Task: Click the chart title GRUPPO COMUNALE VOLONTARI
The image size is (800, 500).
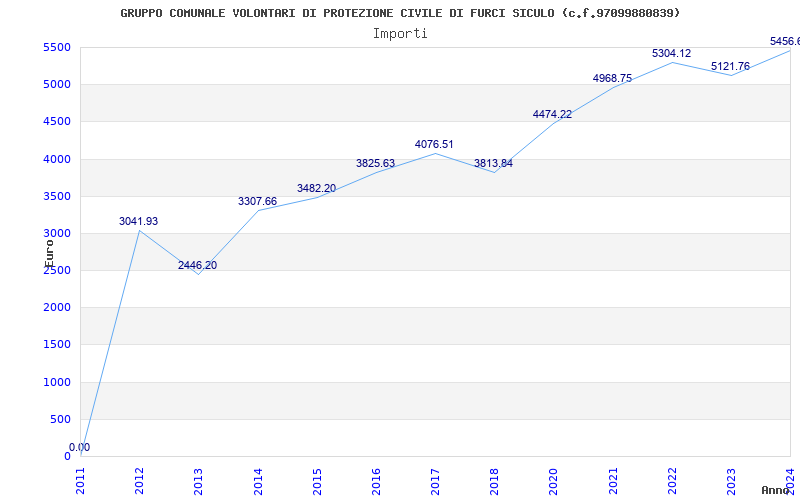Action: pyautogui.click(x=401, y=13)
